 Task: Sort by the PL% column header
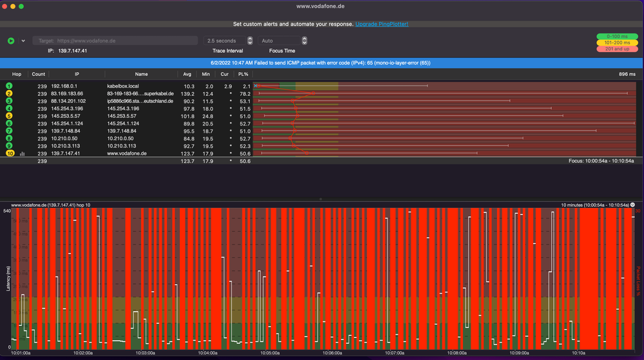pyautogui.click(x=243, y=74)
